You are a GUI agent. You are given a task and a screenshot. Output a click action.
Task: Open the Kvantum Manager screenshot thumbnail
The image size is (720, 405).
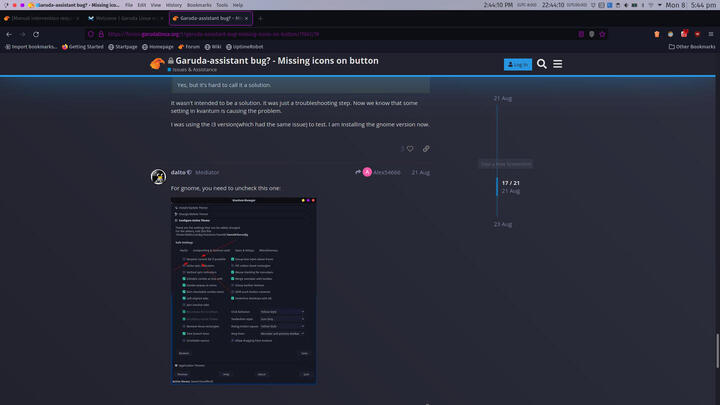(x=243, y=291)
